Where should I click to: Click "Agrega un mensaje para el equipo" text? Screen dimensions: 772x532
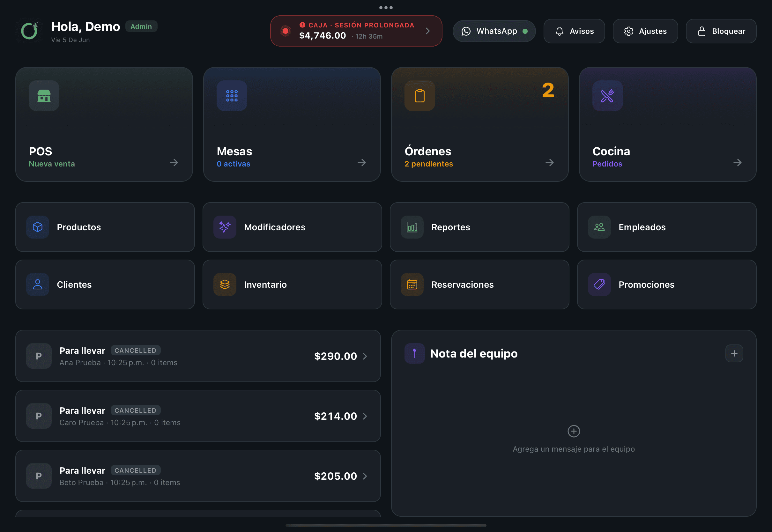coord(574,449)
